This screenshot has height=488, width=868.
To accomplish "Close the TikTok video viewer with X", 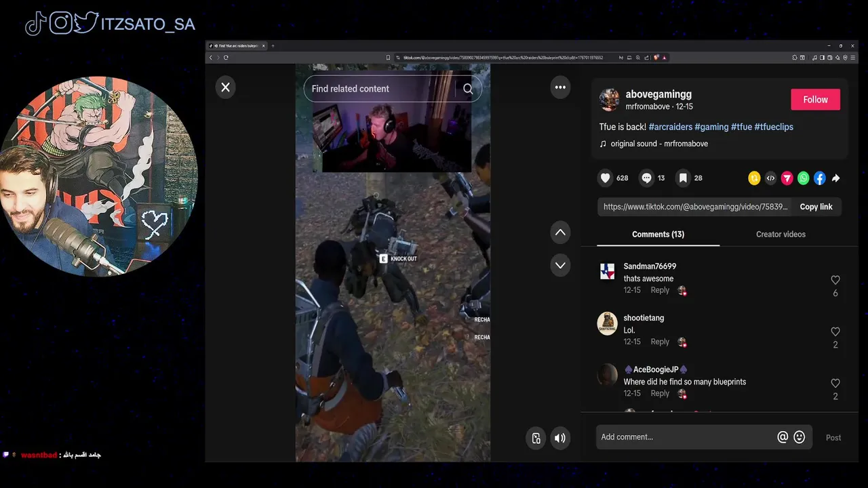I will pos(226,87).
